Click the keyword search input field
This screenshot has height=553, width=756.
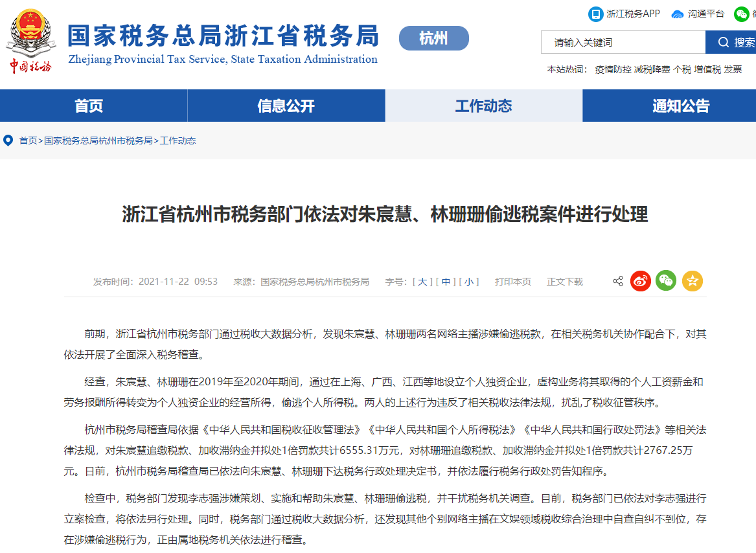click(x=623, y=43)
